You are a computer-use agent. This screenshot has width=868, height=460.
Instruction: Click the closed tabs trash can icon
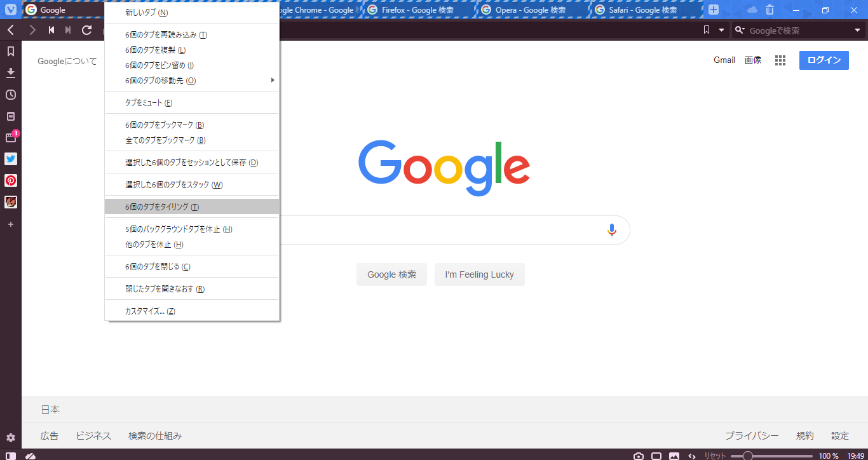(770, 10)
